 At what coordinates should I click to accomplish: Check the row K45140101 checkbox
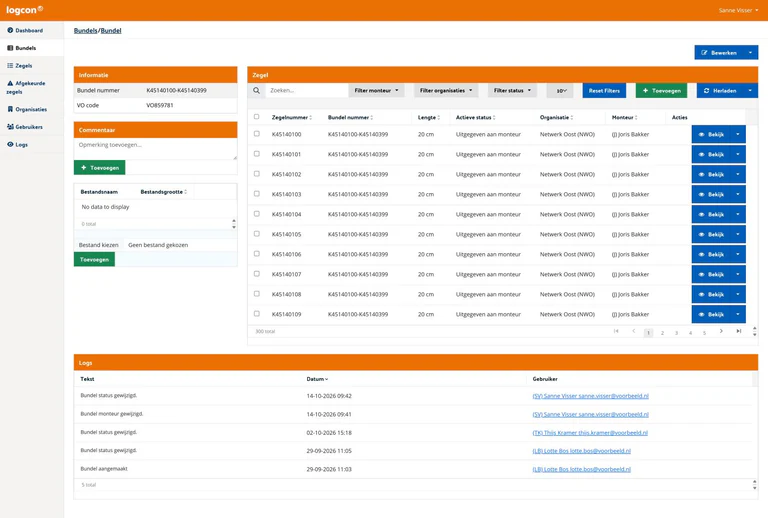tap(257, 154)
